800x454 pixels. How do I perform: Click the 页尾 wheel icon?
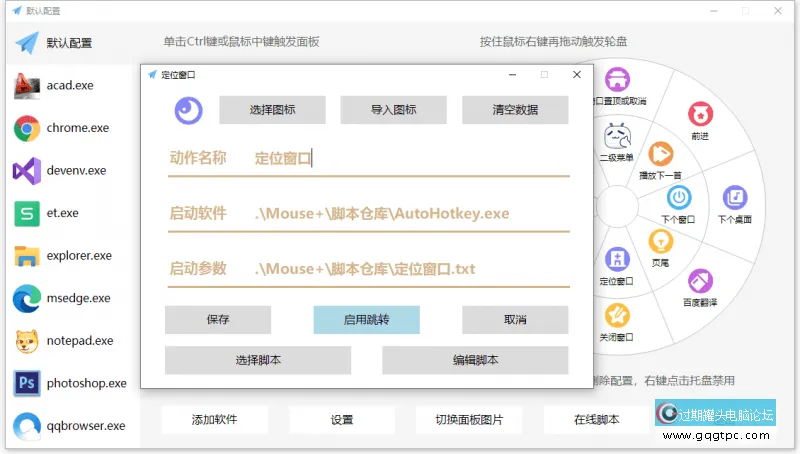(x=661, y=242)
